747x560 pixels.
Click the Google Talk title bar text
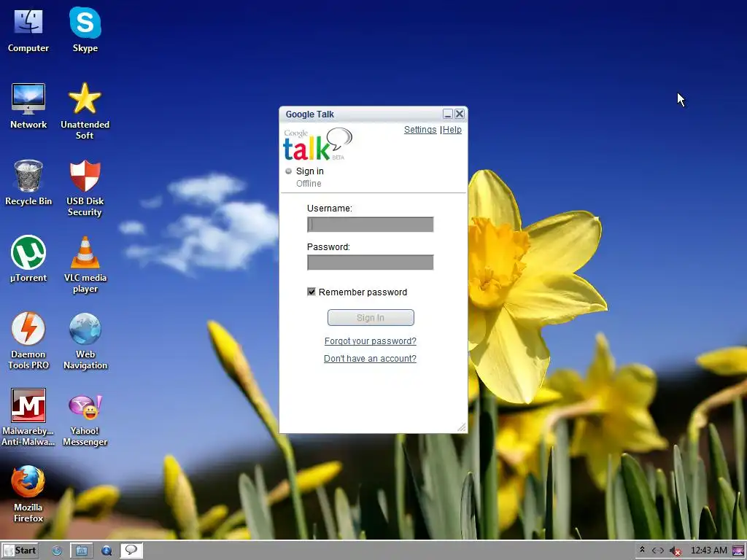(309, 114)
